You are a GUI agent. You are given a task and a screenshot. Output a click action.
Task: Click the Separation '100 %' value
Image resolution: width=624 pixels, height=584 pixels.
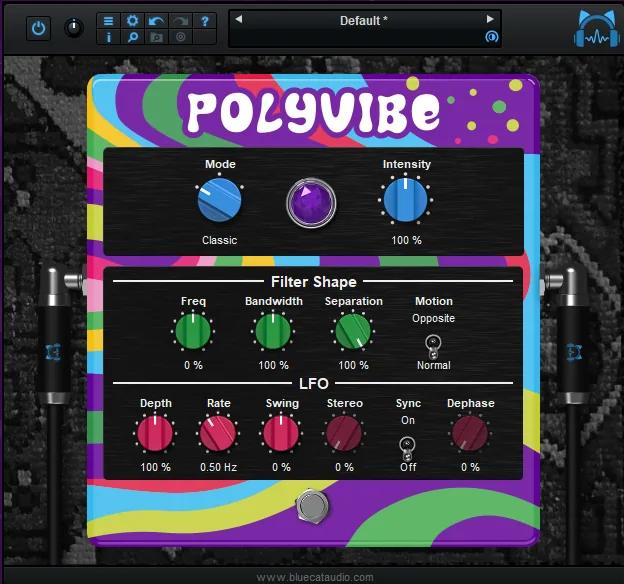(353, 365)
